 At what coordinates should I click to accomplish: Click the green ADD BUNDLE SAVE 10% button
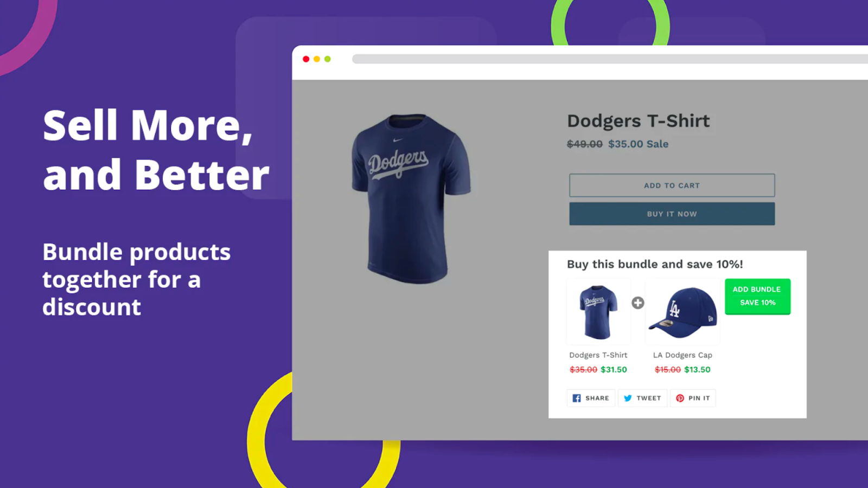click(757, 296)
